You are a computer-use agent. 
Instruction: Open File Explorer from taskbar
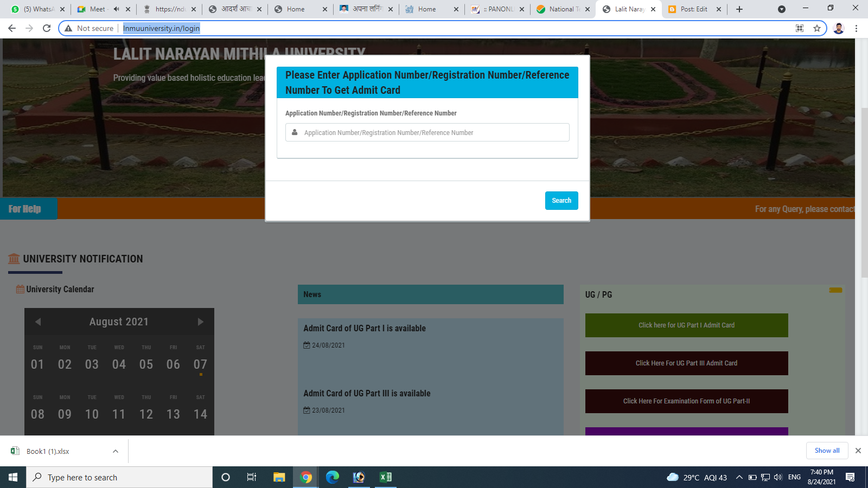point(279,477)
